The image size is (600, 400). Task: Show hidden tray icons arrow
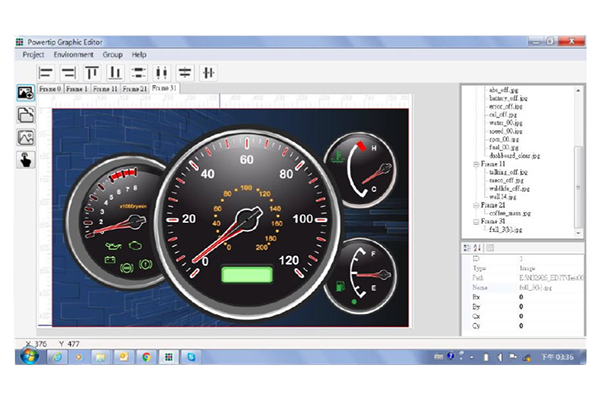(472, 358)
